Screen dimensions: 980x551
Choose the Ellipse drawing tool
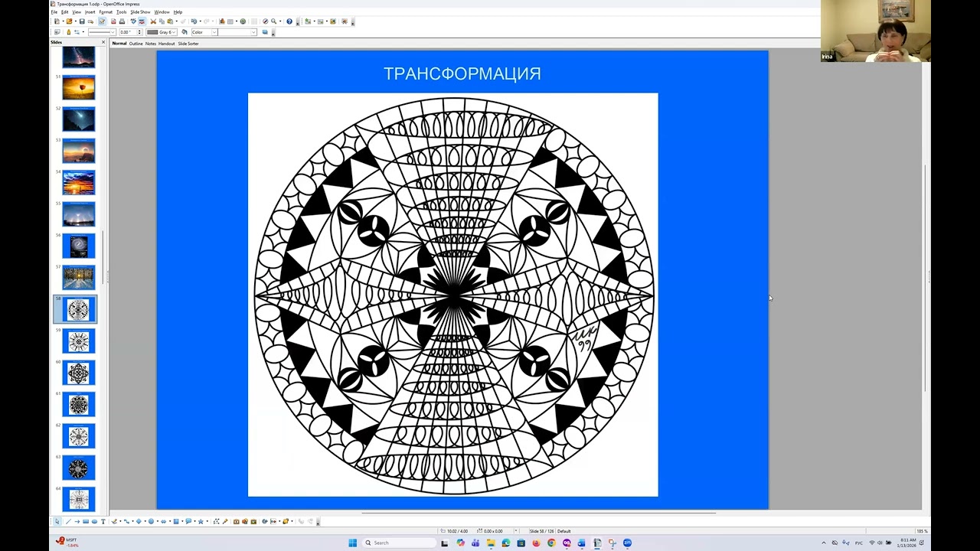tap(94, 521)
